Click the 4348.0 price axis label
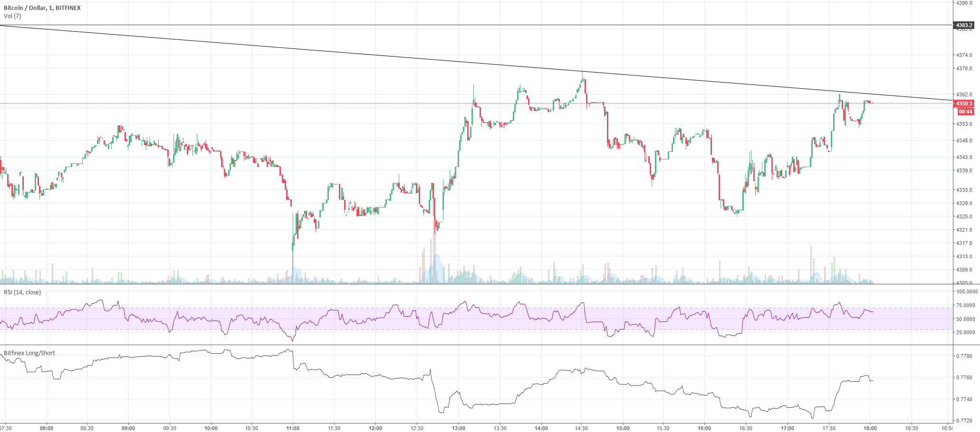The image size is (980, 432). pos(964,141)
